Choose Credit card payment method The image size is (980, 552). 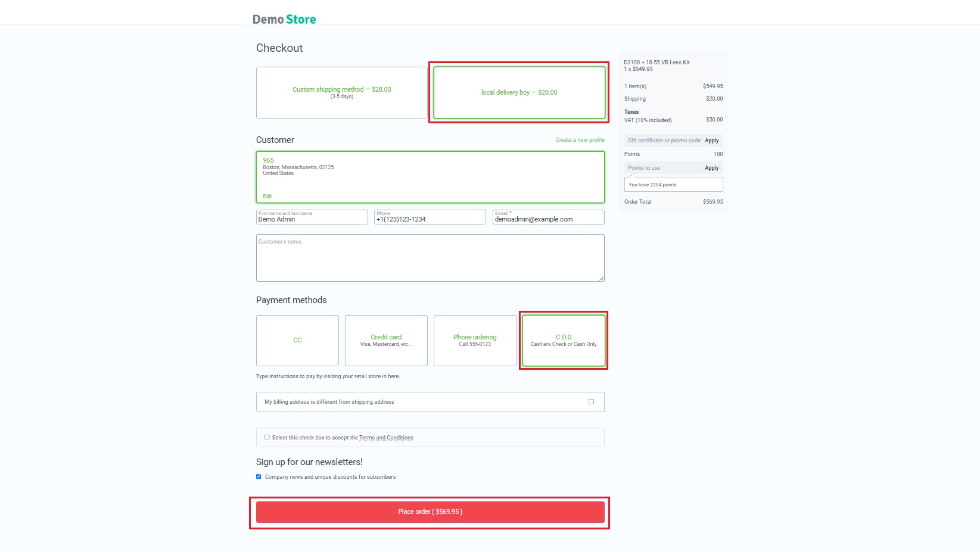pos(386,340)
